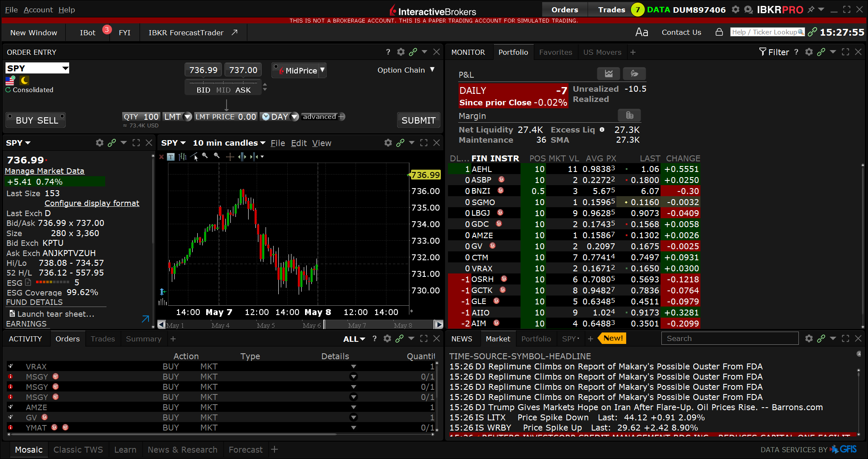The image size is (868, 459).
Task: Open the P&L impact leaf icon button
Action: pyautogui.click(x=634, y=73)
